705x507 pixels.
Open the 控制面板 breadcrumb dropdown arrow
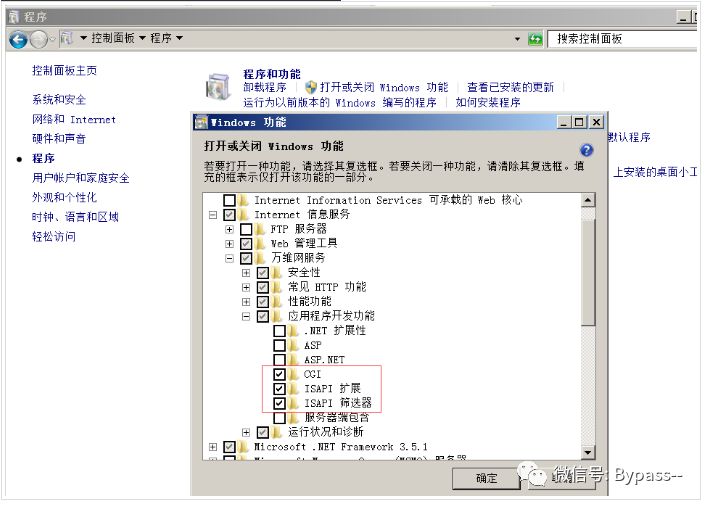coord(142,38)
